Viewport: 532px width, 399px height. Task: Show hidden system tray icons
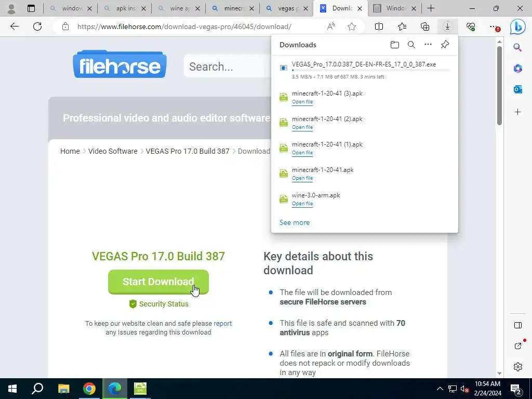(x=440, y=389)
